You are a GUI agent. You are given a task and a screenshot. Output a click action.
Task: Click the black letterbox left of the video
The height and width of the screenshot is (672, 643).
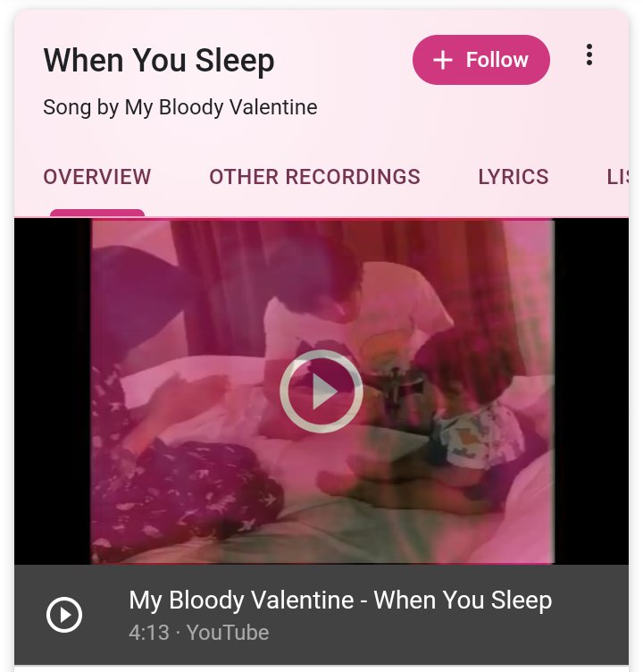(53, 391)
